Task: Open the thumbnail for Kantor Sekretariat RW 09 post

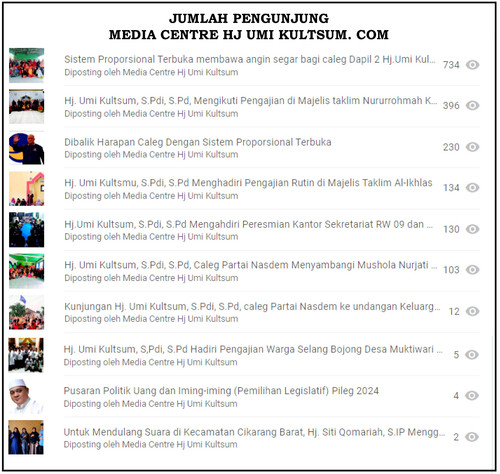Action: coord(26,230)
